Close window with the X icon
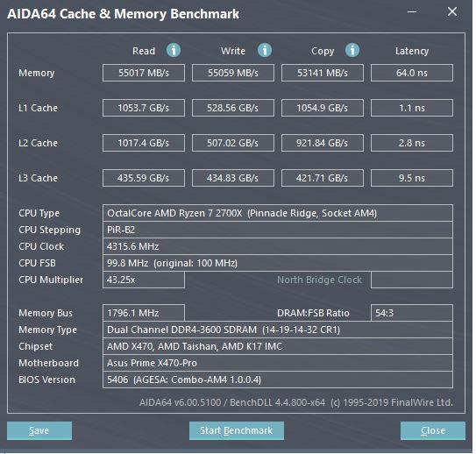The width and height of the screenshot is (476, 454). [452, 12]
